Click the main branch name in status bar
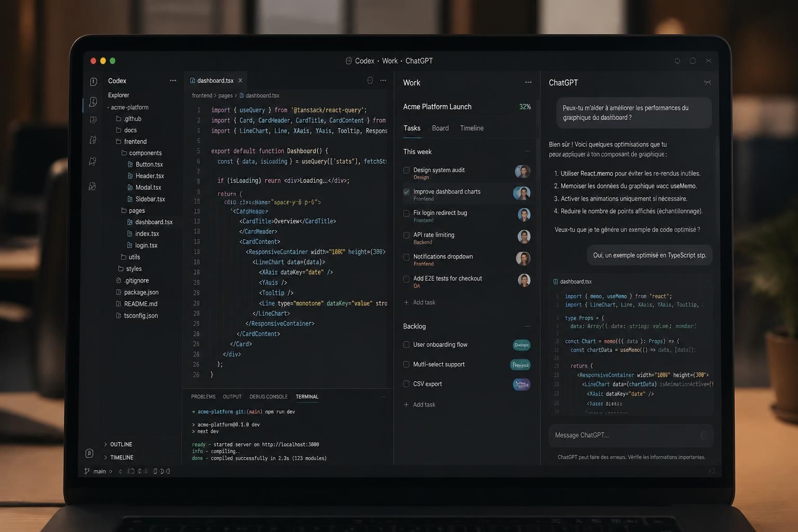798x532 pixels. point(100,472)
